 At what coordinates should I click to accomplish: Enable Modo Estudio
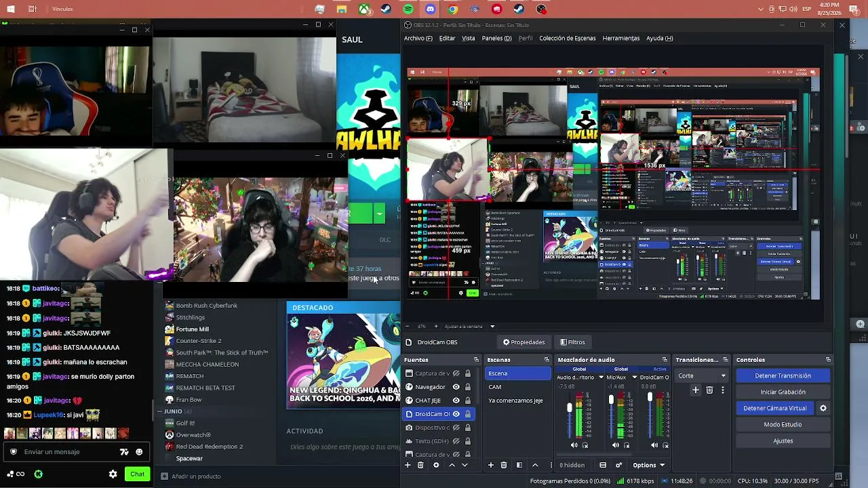[x=783, y=424]
